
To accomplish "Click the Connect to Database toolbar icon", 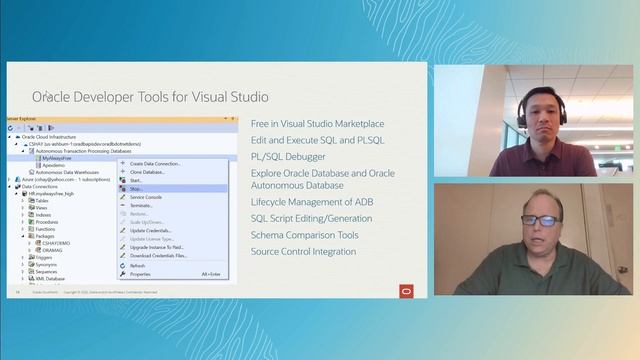I will pyautogui.click(x=31, y=128).
